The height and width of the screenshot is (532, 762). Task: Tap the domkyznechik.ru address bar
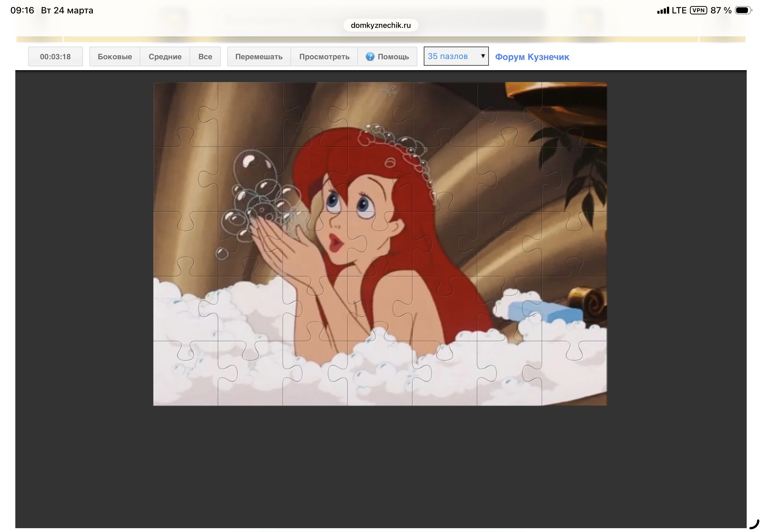pyautogui.click(x=381, y=25)
